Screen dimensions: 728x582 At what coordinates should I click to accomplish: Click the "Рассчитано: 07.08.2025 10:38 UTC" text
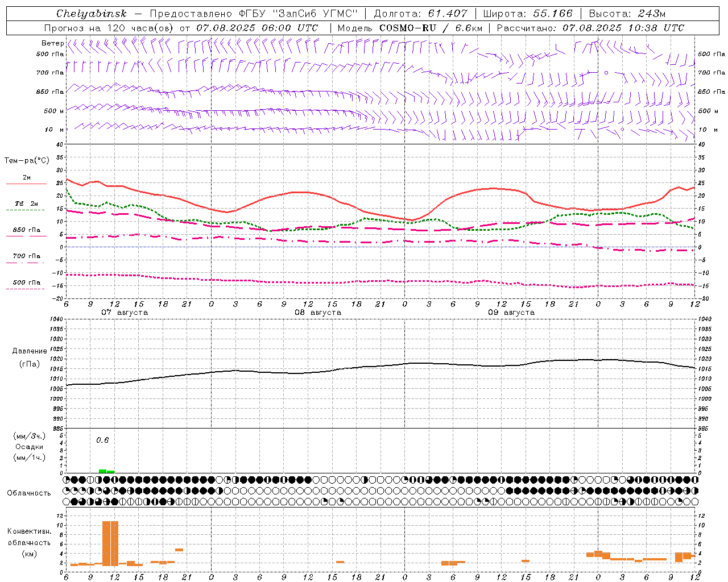click(591, 28)
